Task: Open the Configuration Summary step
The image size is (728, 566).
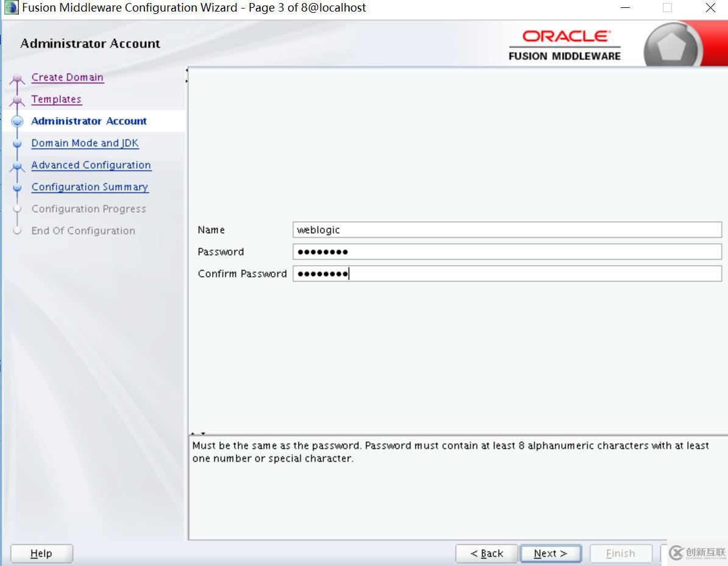Action: tap(90, 186)
